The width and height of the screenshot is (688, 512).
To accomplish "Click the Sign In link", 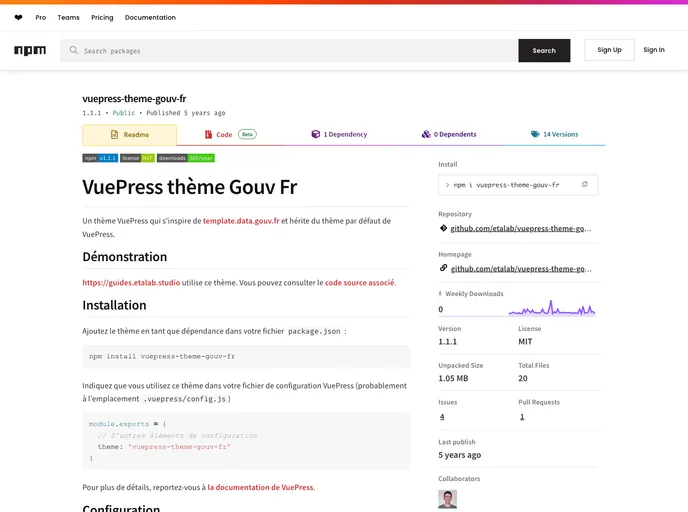I will coord(654,50).
